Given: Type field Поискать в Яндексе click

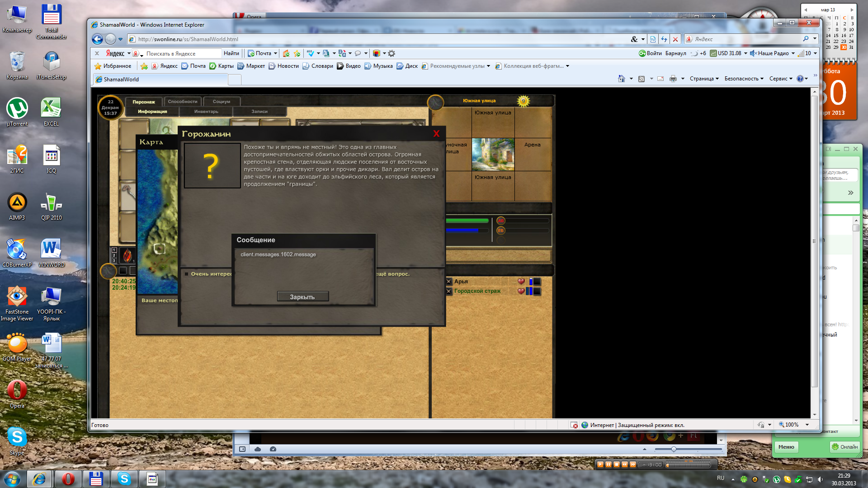Looking at the screenshot, I should (x=183, y=53).
